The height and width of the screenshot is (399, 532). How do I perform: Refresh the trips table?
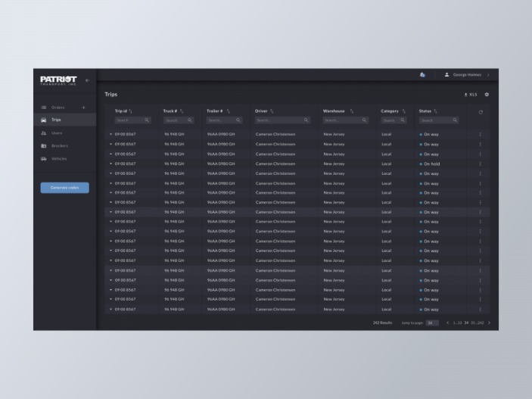(481, 112)
